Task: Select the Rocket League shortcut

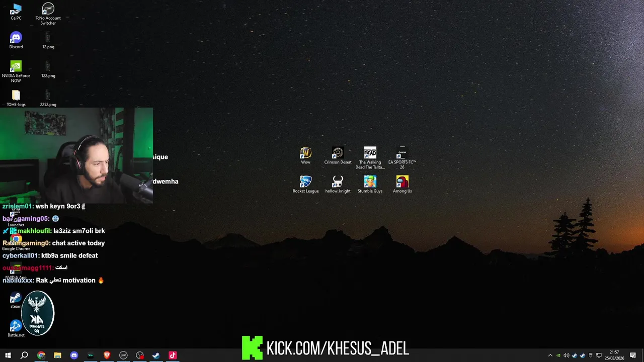Action: point(305,185)
